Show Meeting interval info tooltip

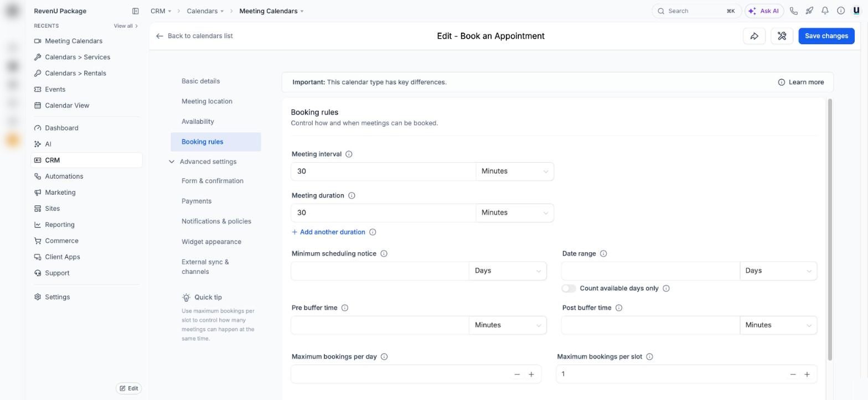349,154
